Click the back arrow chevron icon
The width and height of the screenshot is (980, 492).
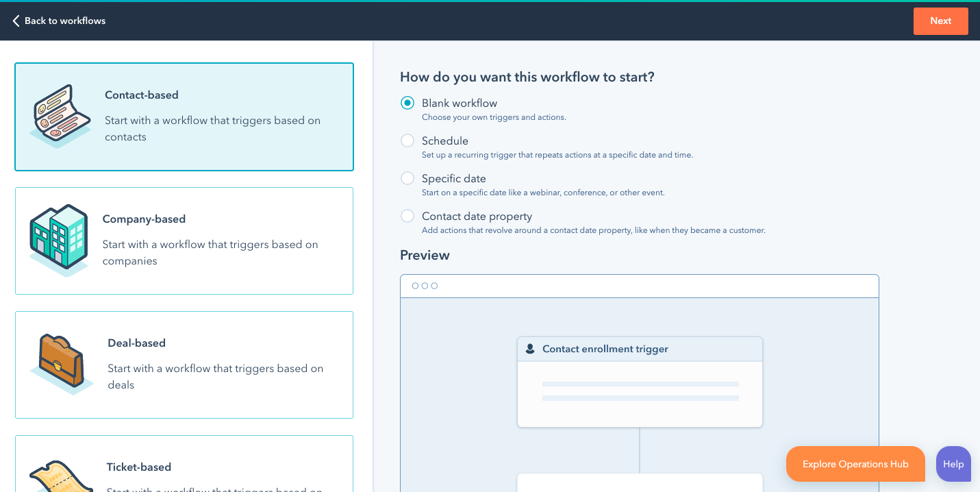coord(16,21)
